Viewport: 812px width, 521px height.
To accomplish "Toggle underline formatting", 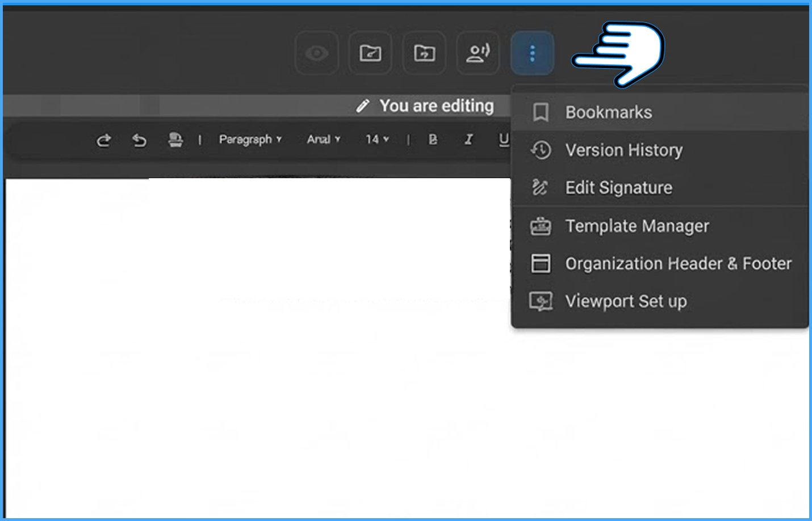I will click(x=504, y=140).
